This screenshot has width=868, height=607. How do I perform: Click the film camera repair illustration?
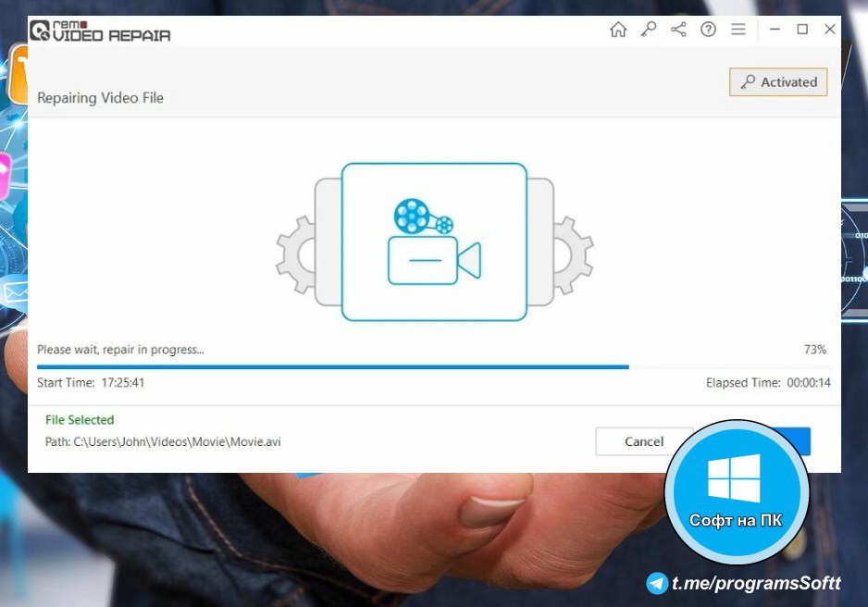click(x=434, y=242)
